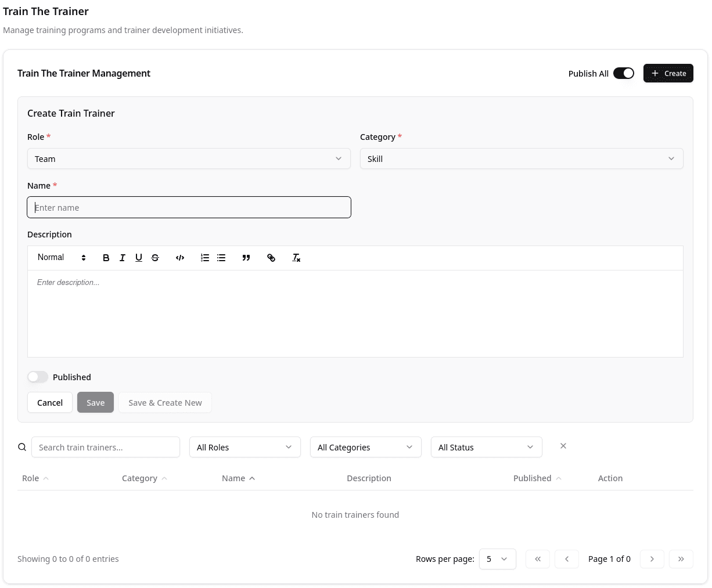Sort table by Published column
Screen dimensions: 712x588
537,478
